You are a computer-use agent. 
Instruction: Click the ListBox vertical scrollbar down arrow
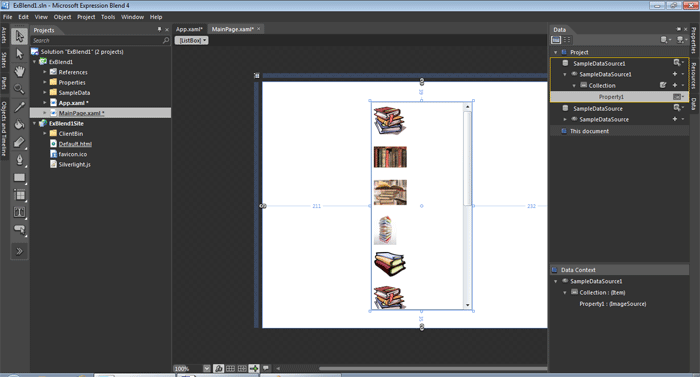pyautogui.click(x=467, y=306)
